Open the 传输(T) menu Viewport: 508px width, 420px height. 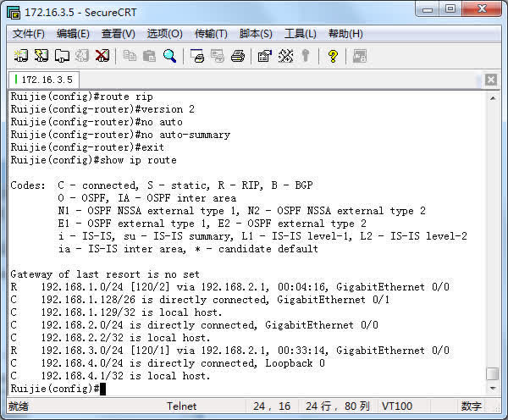tap(211, 34)
